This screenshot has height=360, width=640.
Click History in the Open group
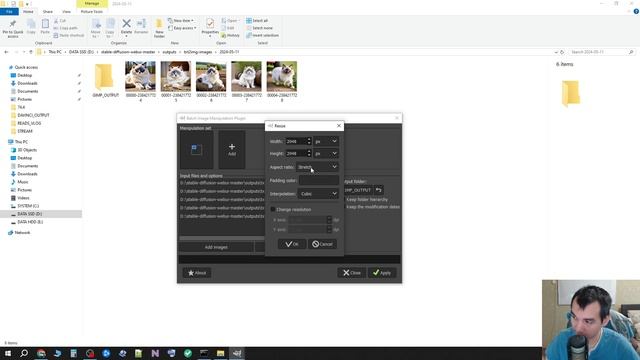pyautogui.click(x=231, y=36)
